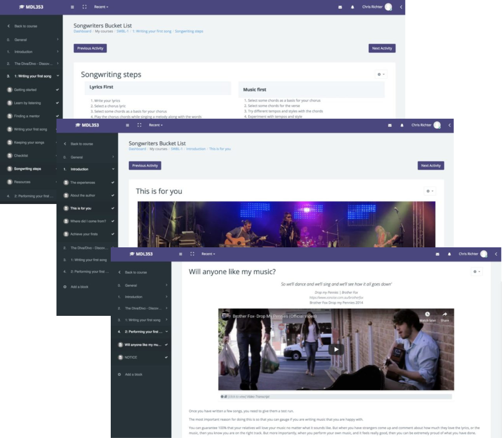
Task: Toggle completion check for 'Achieve your firsts'
Action: point(113,234)
